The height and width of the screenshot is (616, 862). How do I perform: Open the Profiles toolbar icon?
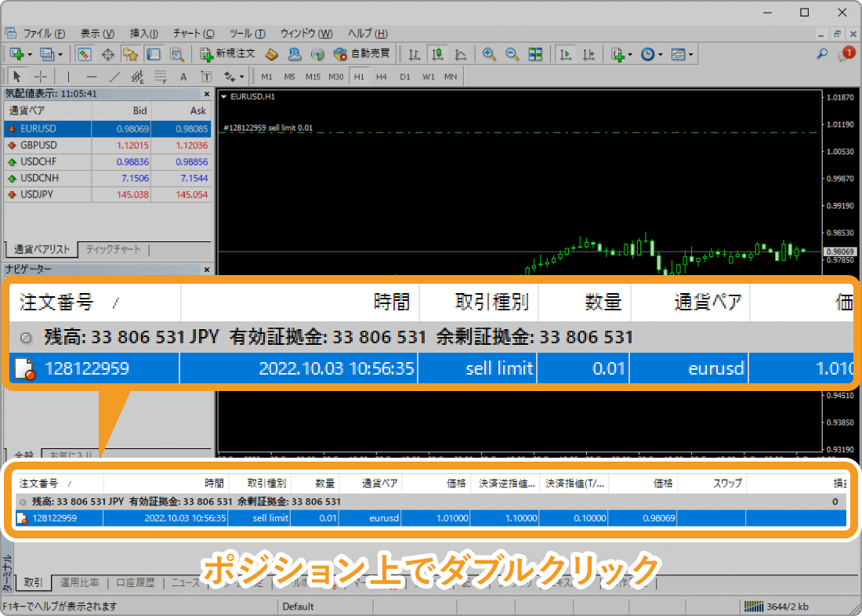click(x=47, y=54)
